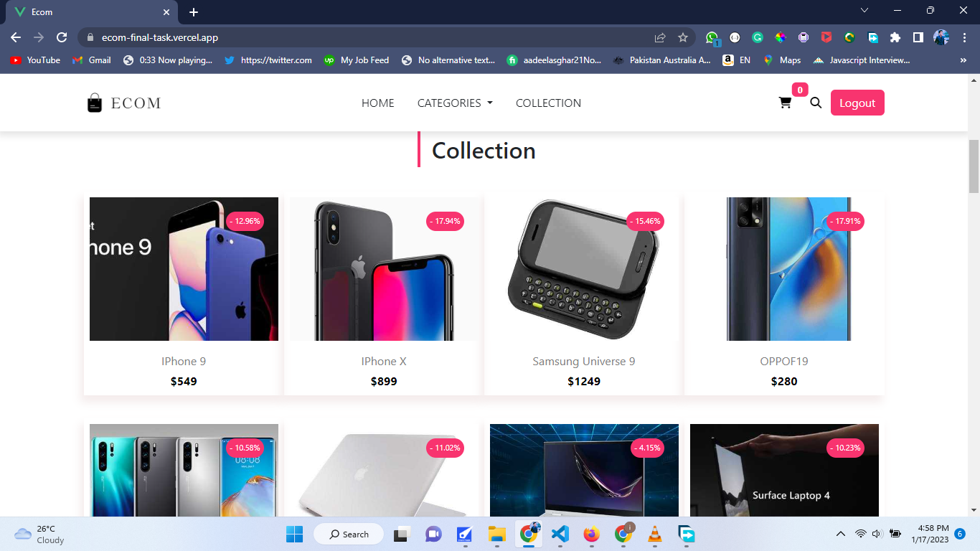Click the search magnifier icon in navbar
The height and width of the screenshot is (551, 980).
pos(816,103)
